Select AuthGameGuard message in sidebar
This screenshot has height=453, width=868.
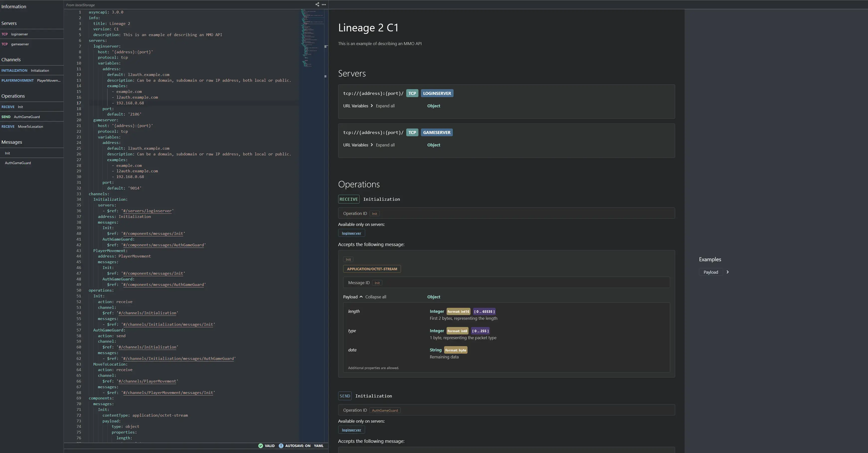coord(32,163)
